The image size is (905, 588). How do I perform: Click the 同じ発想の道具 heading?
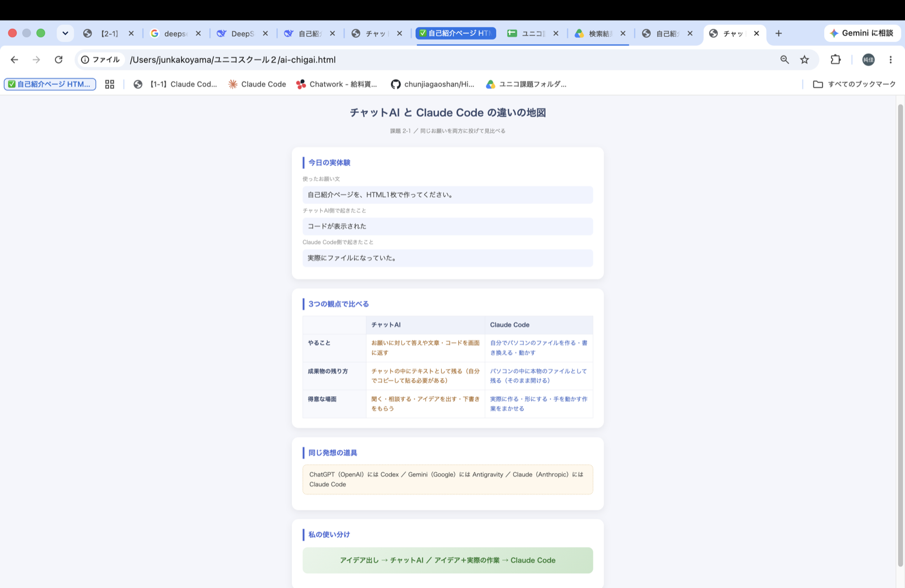[333, 453]
